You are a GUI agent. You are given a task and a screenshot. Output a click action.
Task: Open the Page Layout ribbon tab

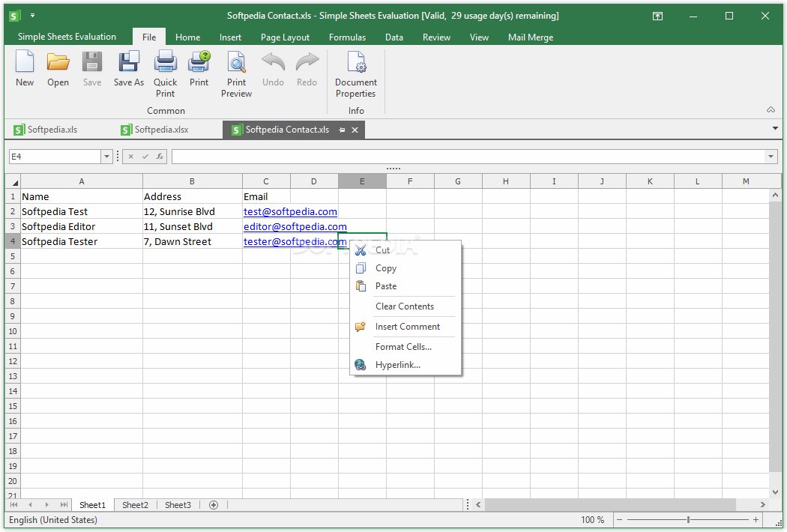click(x=285, y=37)
